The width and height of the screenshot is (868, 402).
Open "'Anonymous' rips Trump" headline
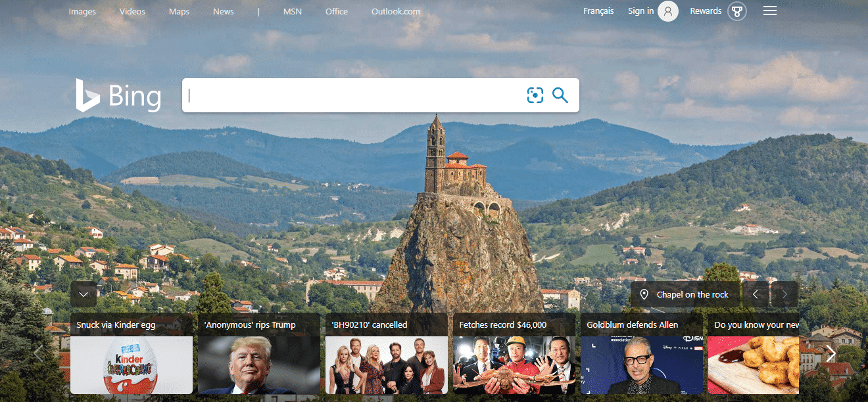250,324
